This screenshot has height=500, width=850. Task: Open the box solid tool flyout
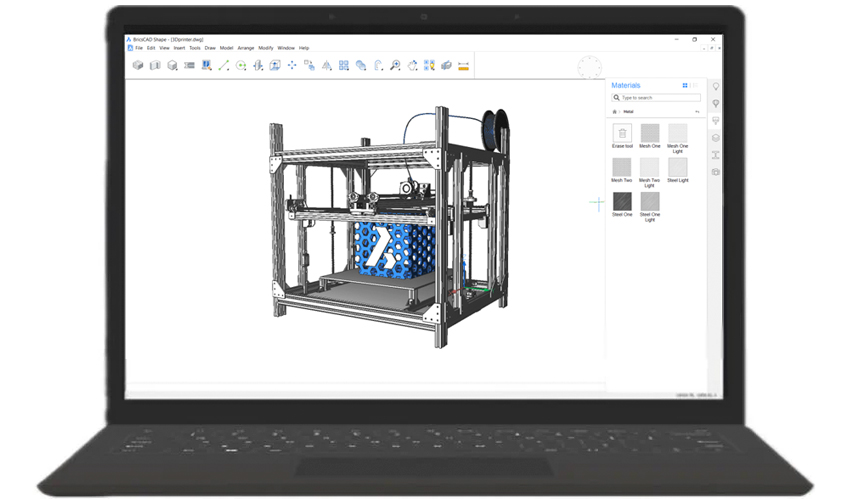click(138, 65)
